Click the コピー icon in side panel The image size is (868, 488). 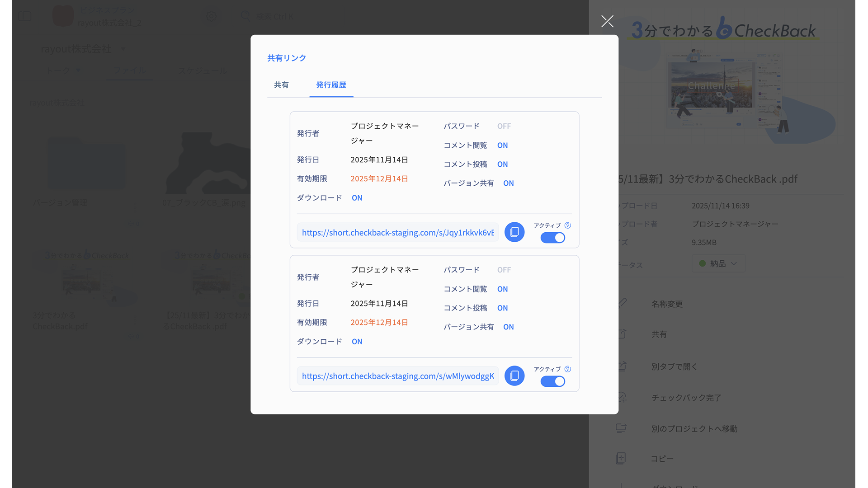pos(621,458)
